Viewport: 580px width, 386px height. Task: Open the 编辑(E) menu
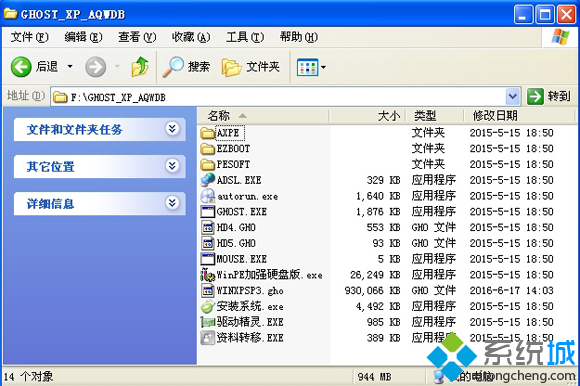click(83, 37)
